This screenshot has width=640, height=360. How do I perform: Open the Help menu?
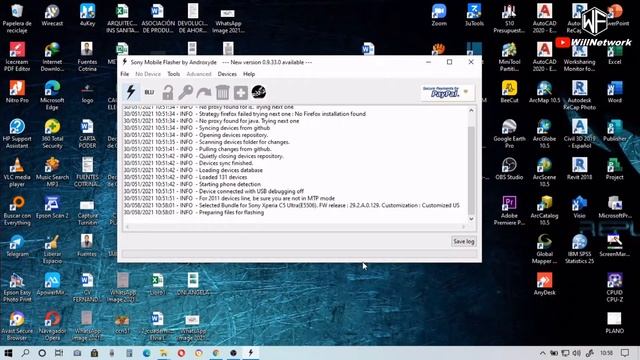[249, 74]
